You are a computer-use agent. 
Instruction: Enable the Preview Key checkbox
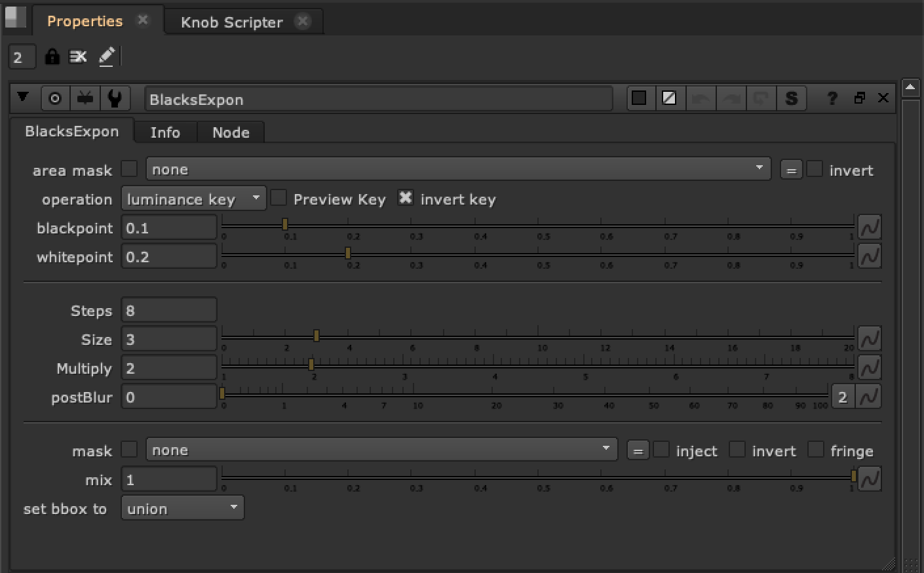pos(279,198)
